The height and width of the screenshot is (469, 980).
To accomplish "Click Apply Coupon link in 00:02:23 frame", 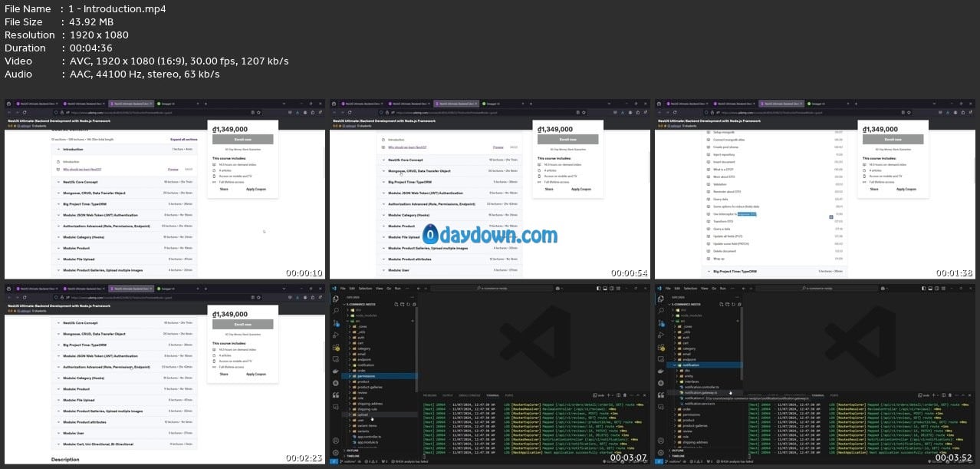I will point(256,374).
